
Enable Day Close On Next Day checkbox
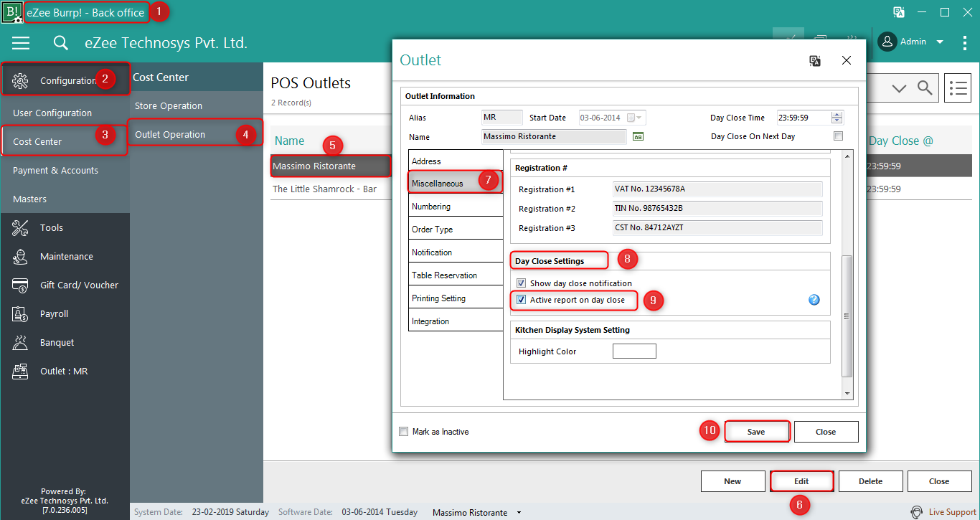pyautogui.click(x=838, y=136)
